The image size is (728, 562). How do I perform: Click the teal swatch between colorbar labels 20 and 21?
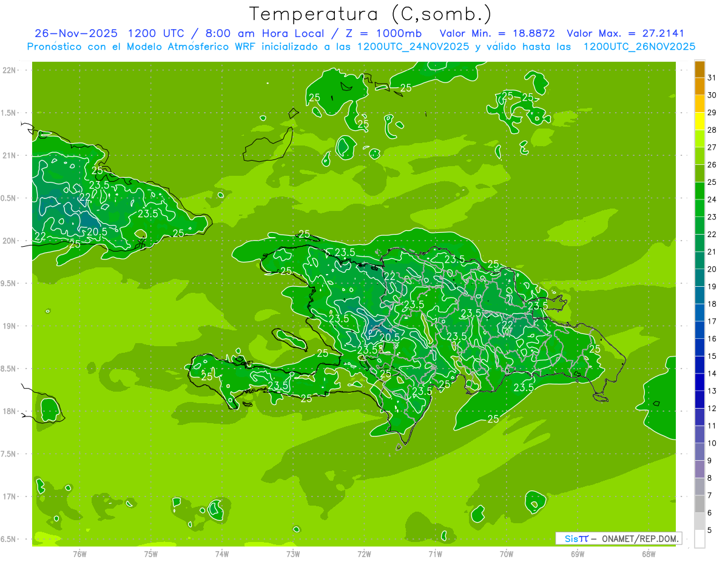(x=699, y=261)
